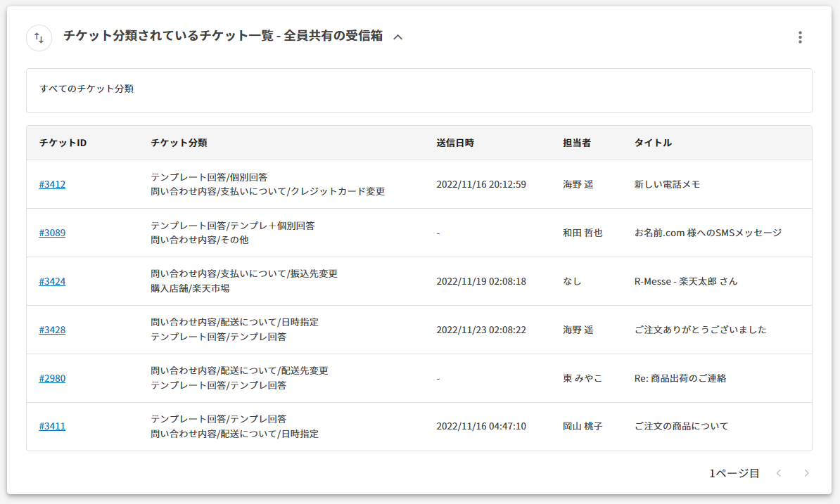Viewport: 840px width, 504px height.
Task: Select the 新しい電話メモ title cell
Action: click(667, 184)
